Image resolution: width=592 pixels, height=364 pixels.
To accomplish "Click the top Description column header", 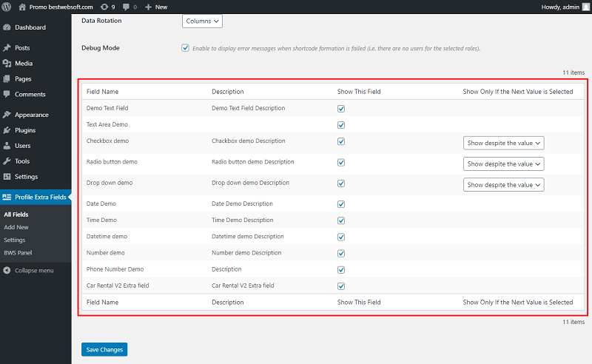I will (228, 92).
